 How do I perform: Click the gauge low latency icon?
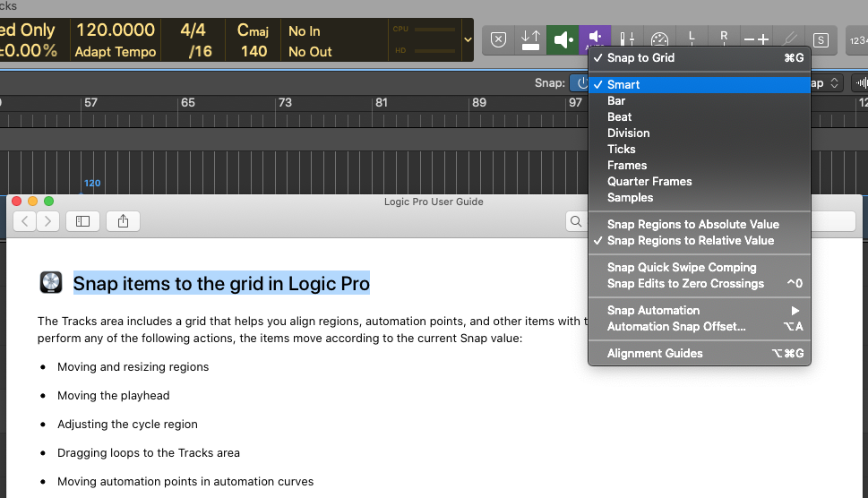click(659, 39)
